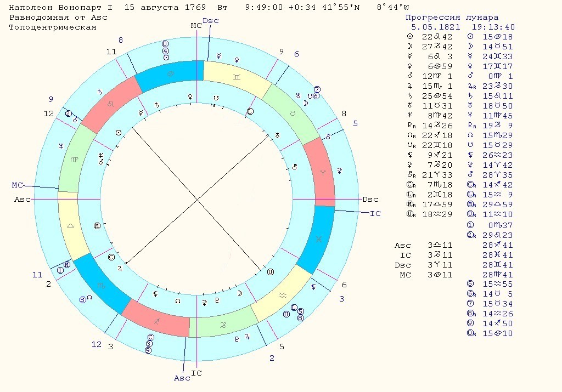Viewport: 562px width, 392px height.
Task: Select the longitude "8°44'W"
Action: [x=393, y=8]
